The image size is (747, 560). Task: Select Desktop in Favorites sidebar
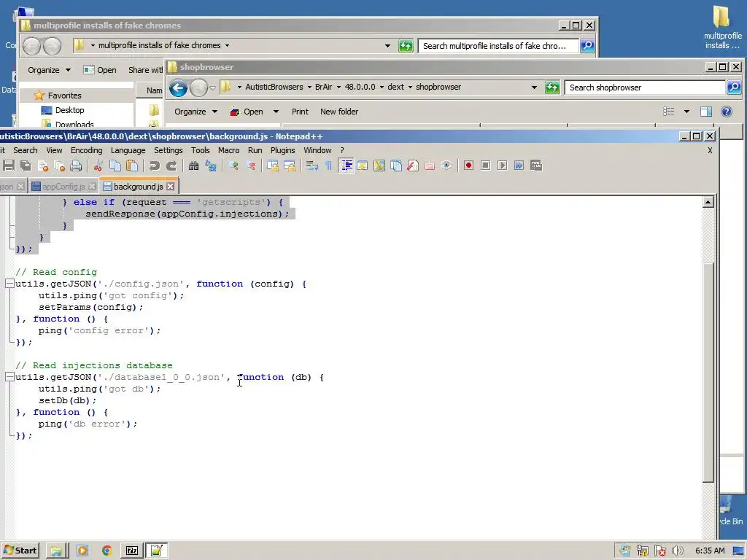click(x=69, y=110)
